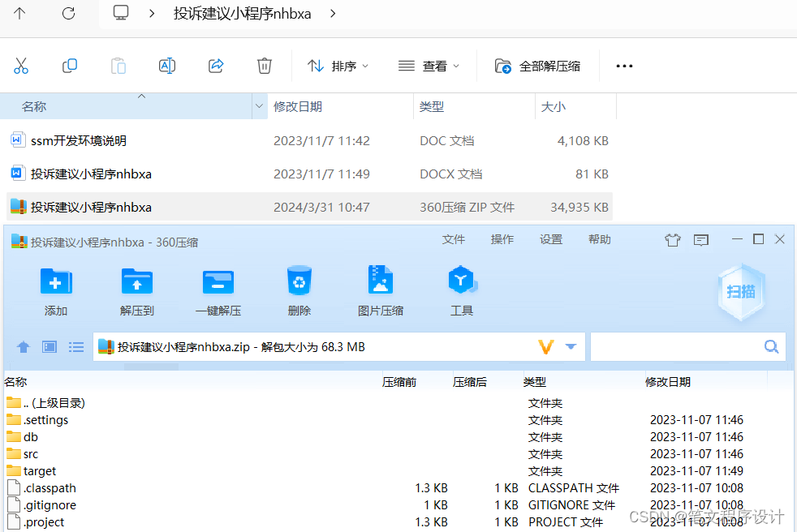Sort by 类型 column in 360压缩
Screen dimensions: 797x532
click(535, 382)
